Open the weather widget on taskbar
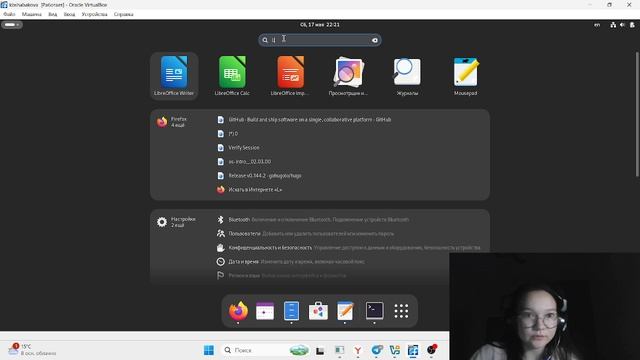 (x=32, y=350)
